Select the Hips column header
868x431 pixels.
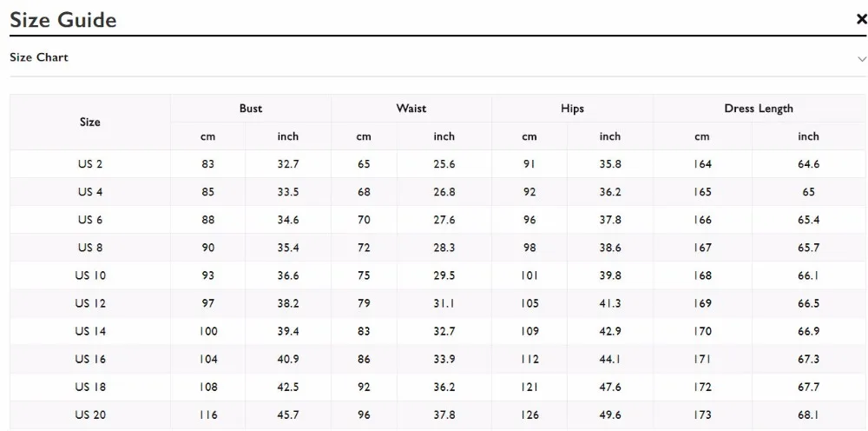click(x=572, y=109)
